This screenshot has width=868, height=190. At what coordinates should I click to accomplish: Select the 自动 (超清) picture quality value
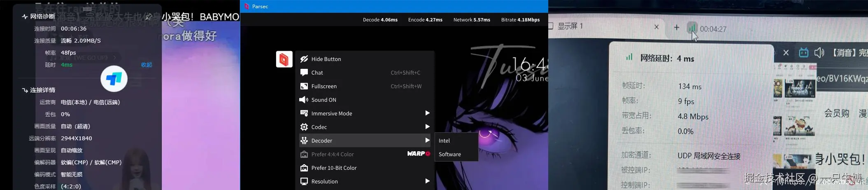75,126
